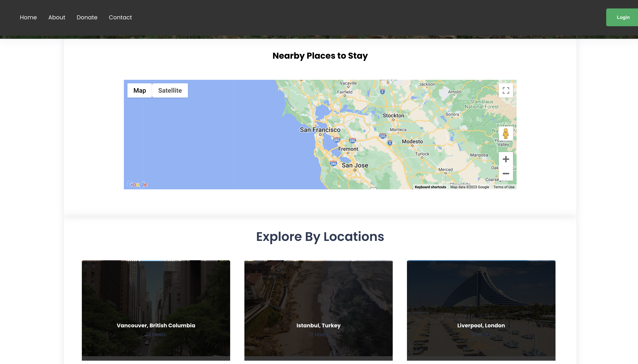Open the Liverpool, London location card

[x=481, y=308]
